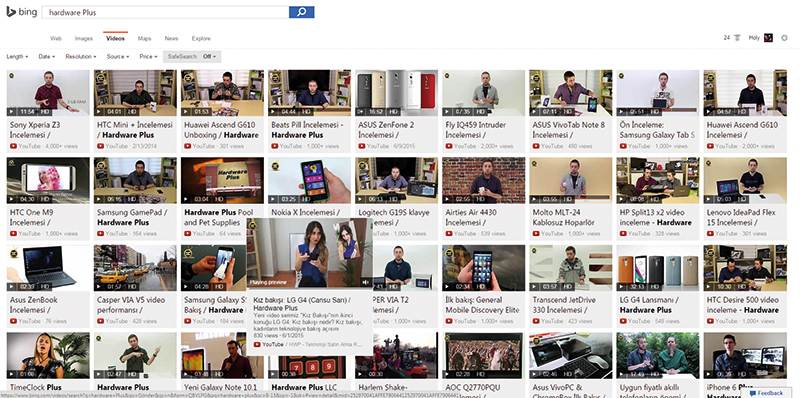Image resolution: width=800 pixels, height=398 pixels.
Task: Open the Kız bakışı: LG G4 title link
Action: click(301, 304)
